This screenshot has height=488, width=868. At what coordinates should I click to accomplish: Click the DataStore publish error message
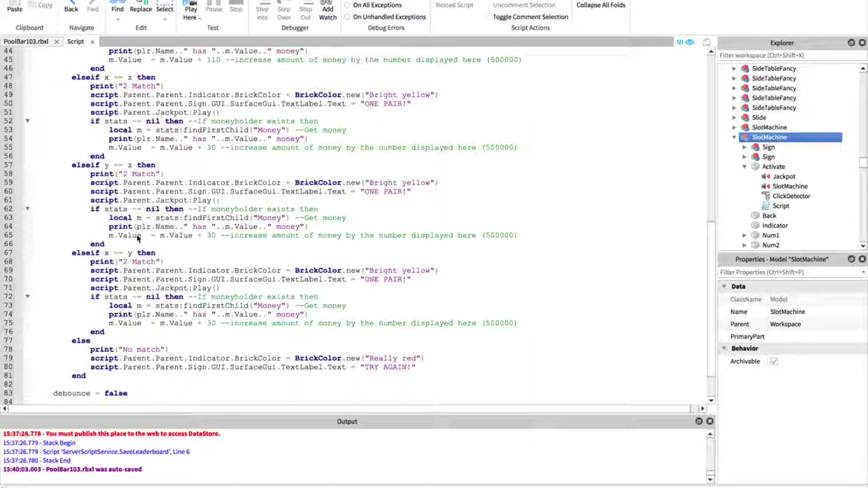tap(111, 434)
